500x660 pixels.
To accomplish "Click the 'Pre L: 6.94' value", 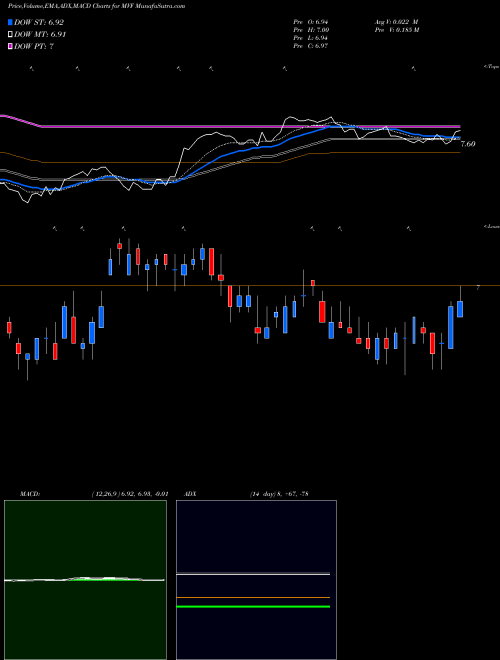I will click(x=311, y=38).
